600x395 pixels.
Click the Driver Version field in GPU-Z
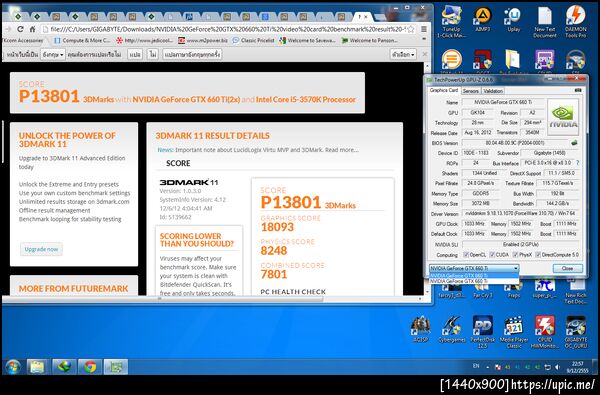click(521, 214)
